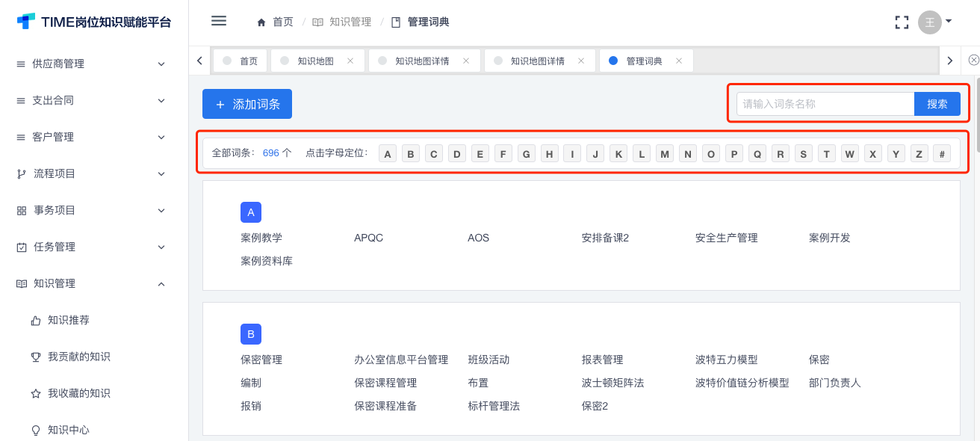Viewport: 980px width, 441px height.
Task: Close the first 知识地图详情 tab
Action: (466, 61)
